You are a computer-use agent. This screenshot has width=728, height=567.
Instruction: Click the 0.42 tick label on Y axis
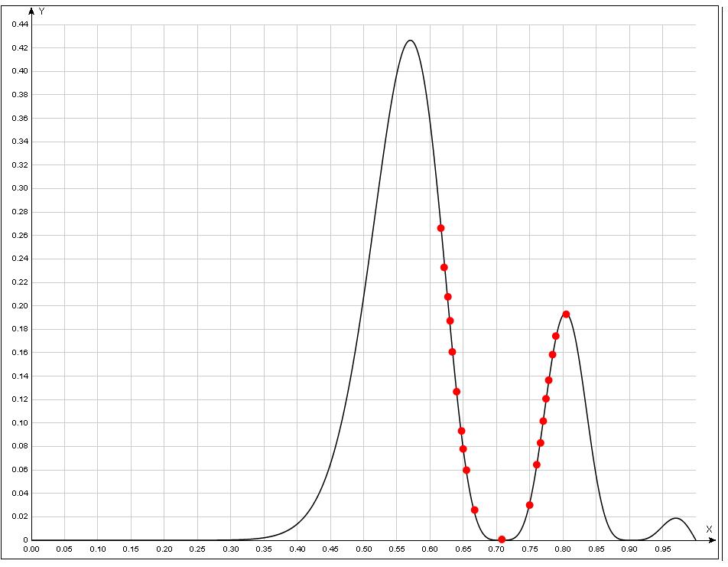point(20,48)
